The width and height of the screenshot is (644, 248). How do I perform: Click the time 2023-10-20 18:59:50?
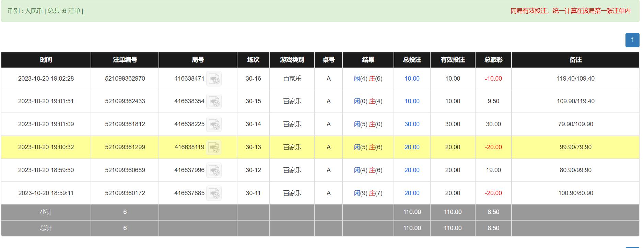click(46, 170)
